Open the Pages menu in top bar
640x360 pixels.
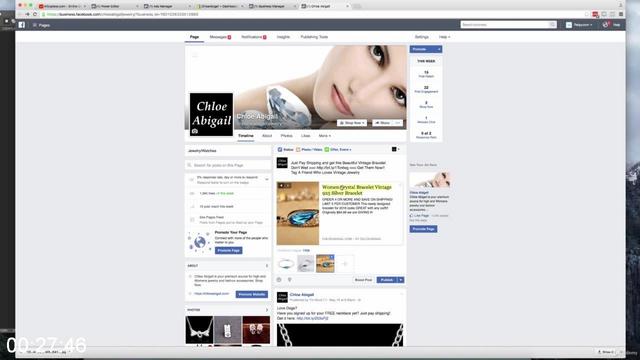[42, 25]
